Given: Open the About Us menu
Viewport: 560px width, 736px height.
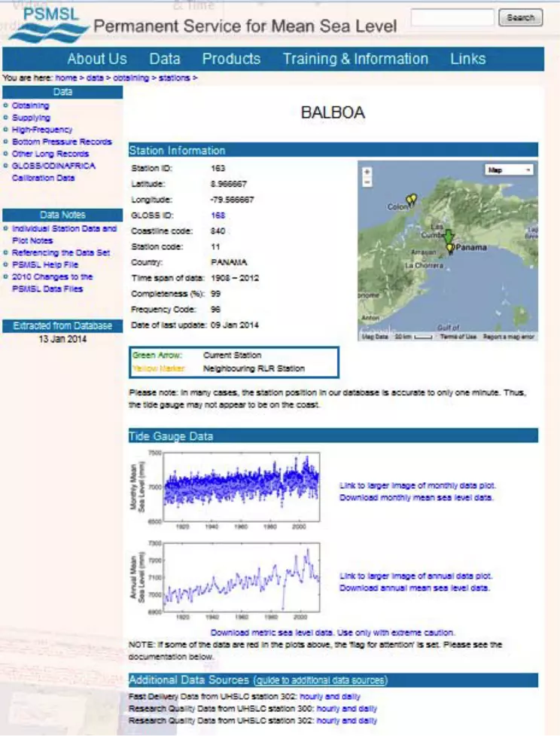Looking at the screenshot, I should click(96, 59).
